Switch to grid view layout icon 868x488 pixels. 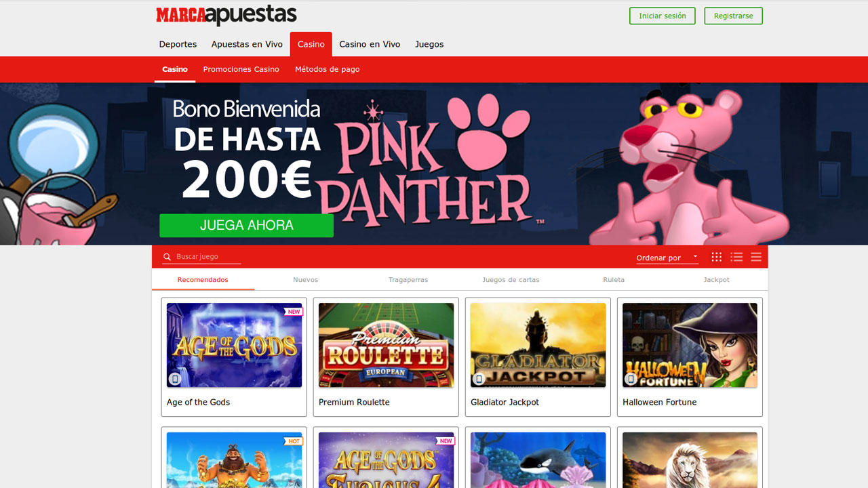[716, 257]
